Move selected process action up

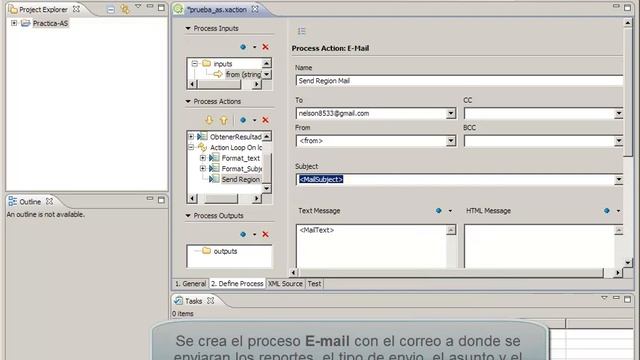223,120
